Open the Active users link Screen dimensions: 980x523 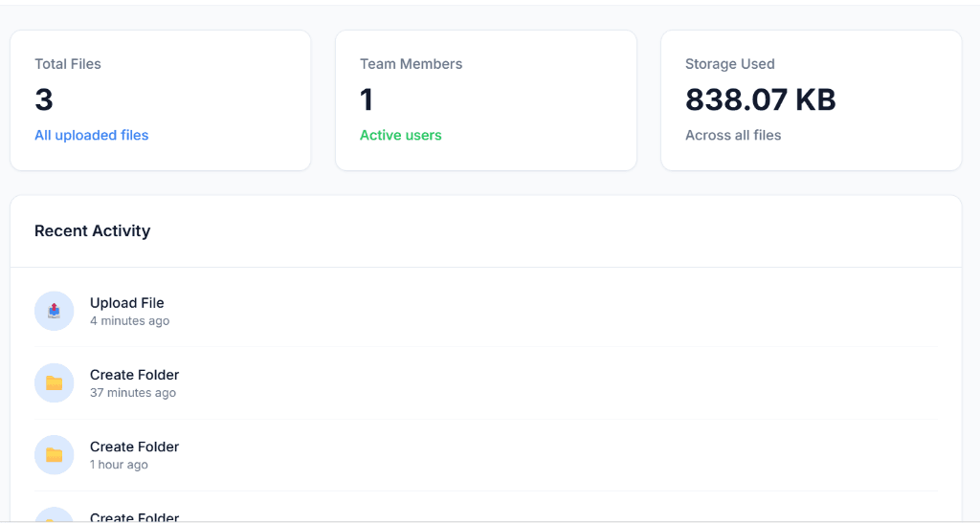coord(400,135)
